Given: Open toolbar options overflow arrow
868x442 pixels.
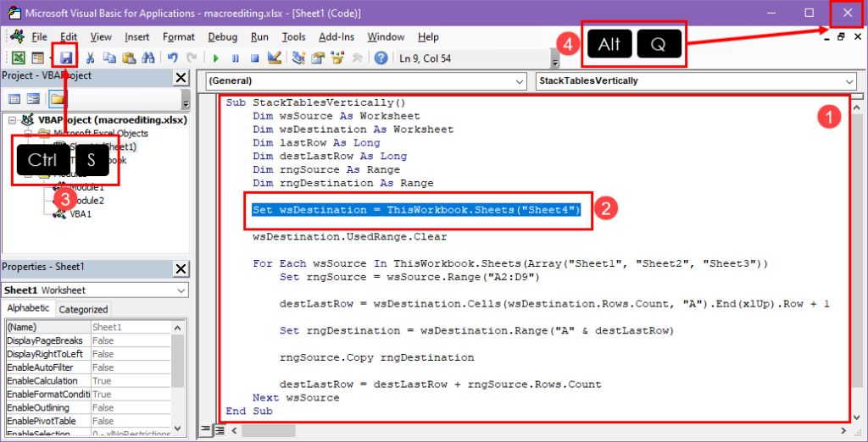Looking at the screenshot, I should coord(555,60).
